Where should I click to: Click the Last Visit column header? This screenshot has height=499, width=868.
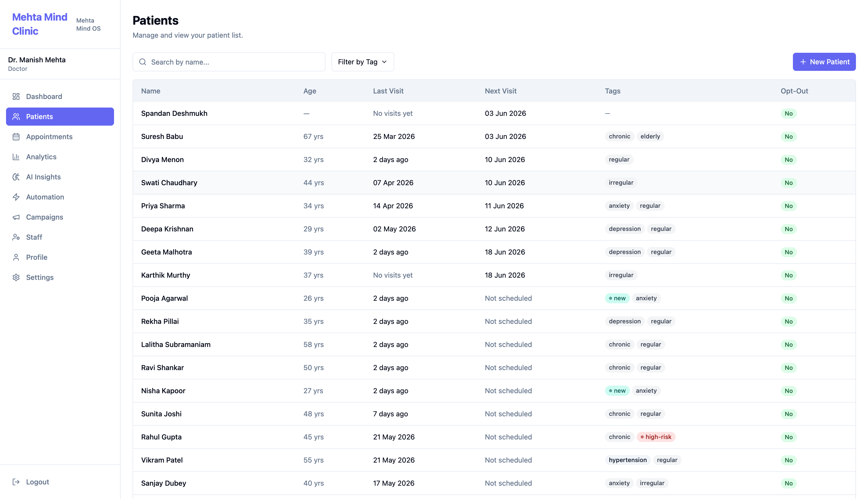click(388, 91)
